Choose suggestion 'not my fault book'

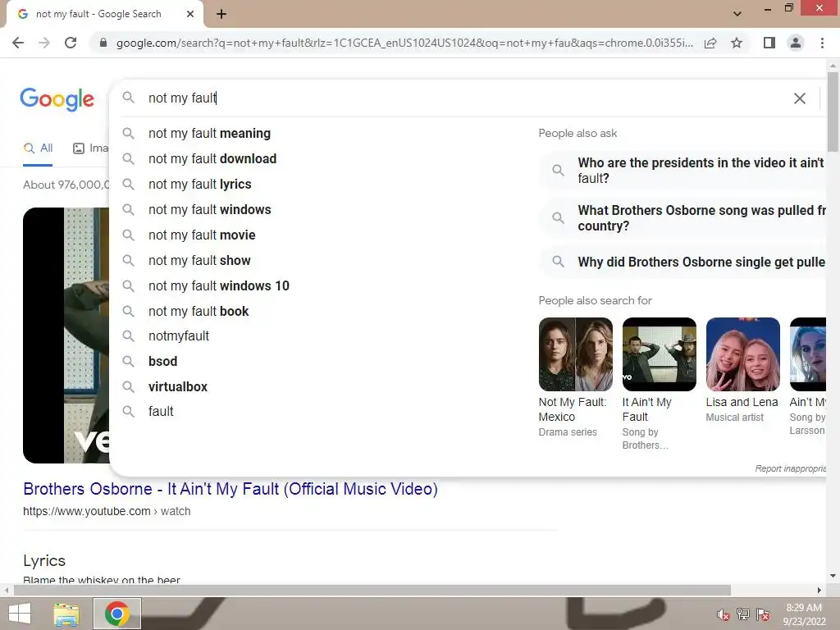click(x=199, y=311)
